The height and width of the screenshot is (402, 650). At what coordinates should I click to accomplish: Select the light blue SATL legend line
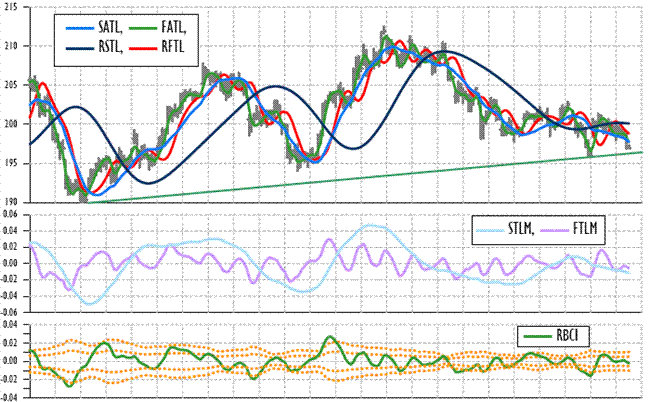pos(80,29)
